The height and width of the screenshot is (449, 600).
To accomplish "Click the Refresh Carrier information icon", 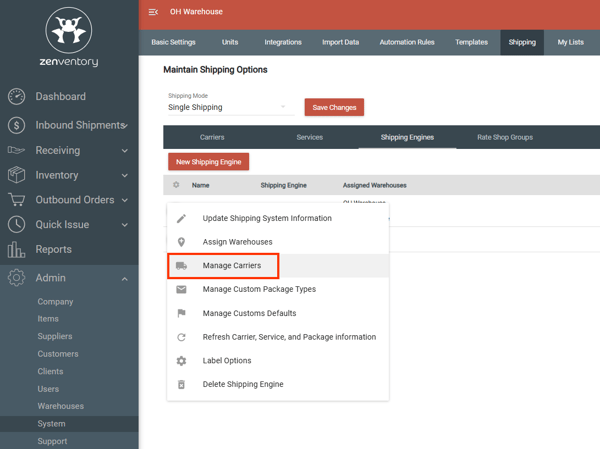I will coord(181,337).
